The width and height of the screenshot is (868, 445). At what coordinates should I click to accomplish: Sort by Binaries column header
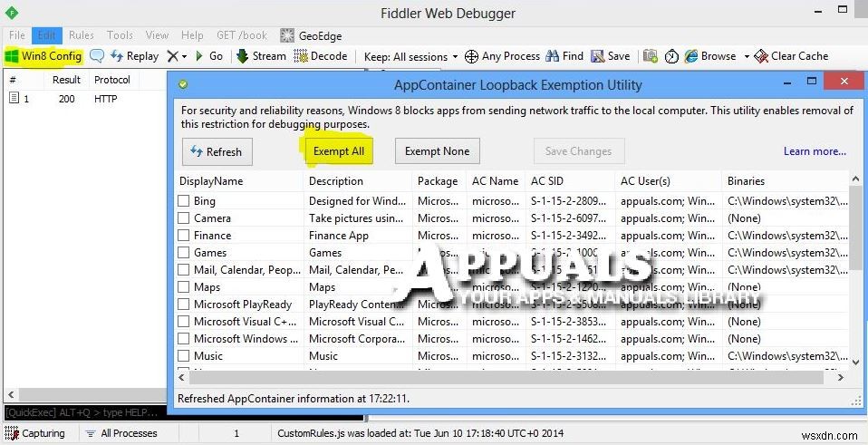point(785,181)
